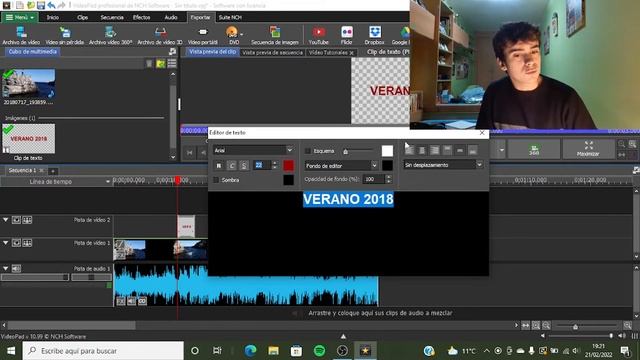Align text center in text editor
Screen dimensions: 640x360
coord(422,150)
